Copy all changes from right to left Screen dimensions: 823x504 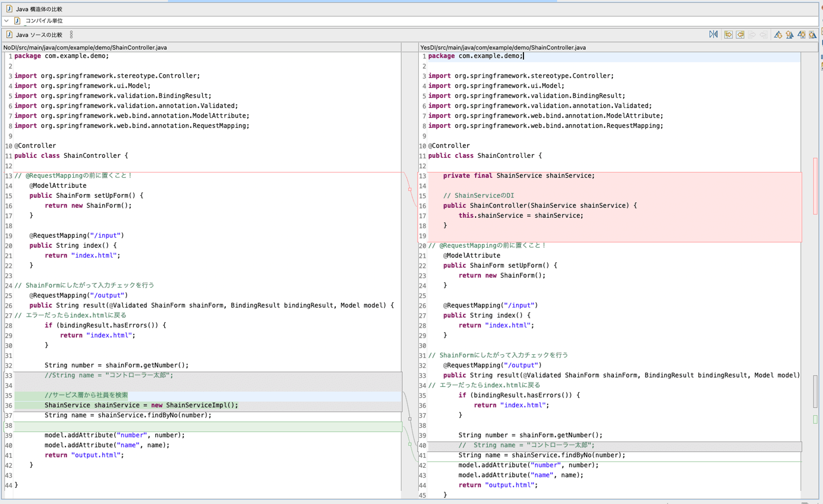[x=740, y=35]
